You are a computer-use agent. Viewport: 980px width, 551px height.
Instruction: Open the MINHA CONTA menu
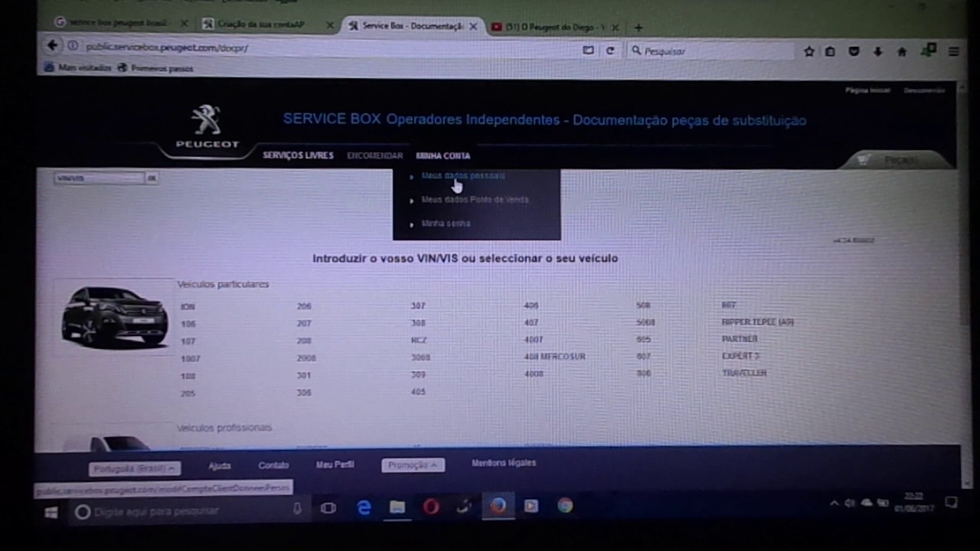(x=443, y=156)
